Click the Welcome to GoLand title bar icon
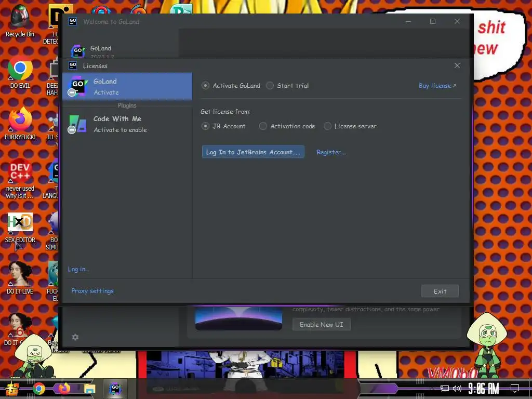 [x=73, y=21]
